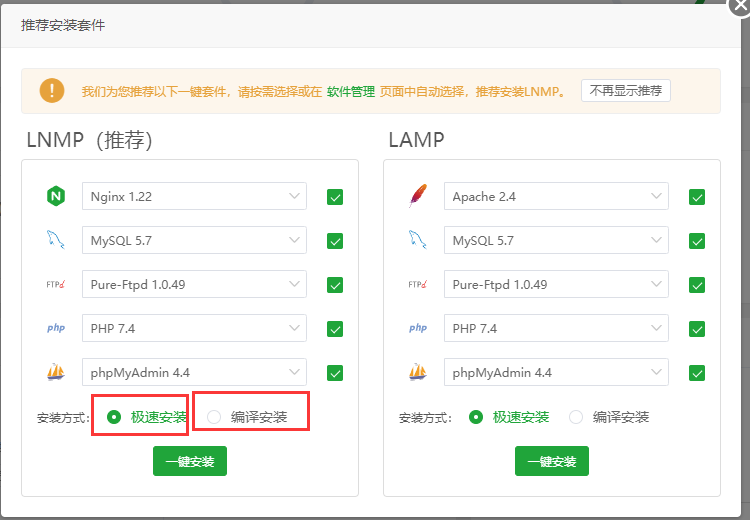Viewport: 750px width, 520px height.
Task: Uncheck phpMyAdmin 4.4 checkbox in LNMP
Action: click(x=335, y=373)
